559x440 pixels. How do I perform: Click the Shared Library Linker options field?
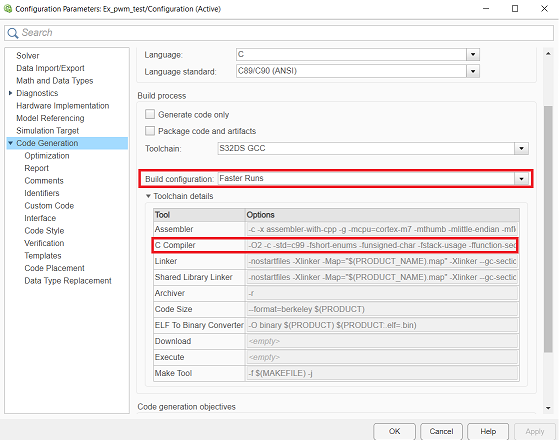tap(382, 277)
